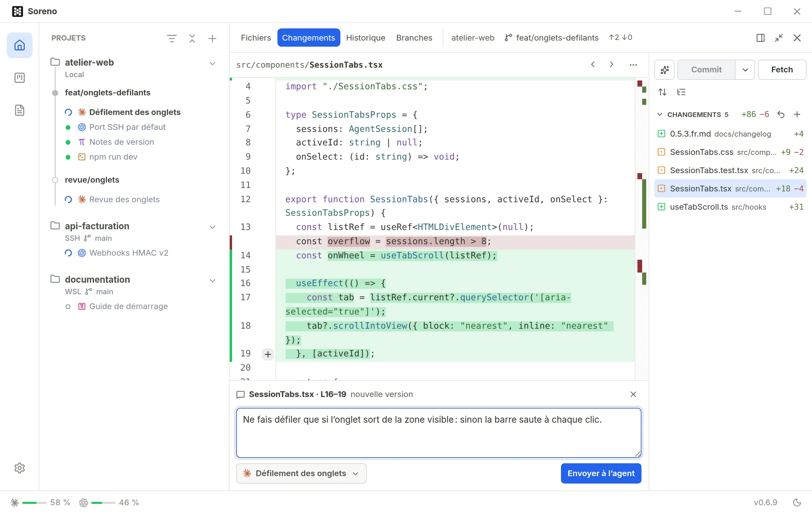Collapse the atelier-web project
The width and height of the screenshot is (812, 514).
coord(212,63)
